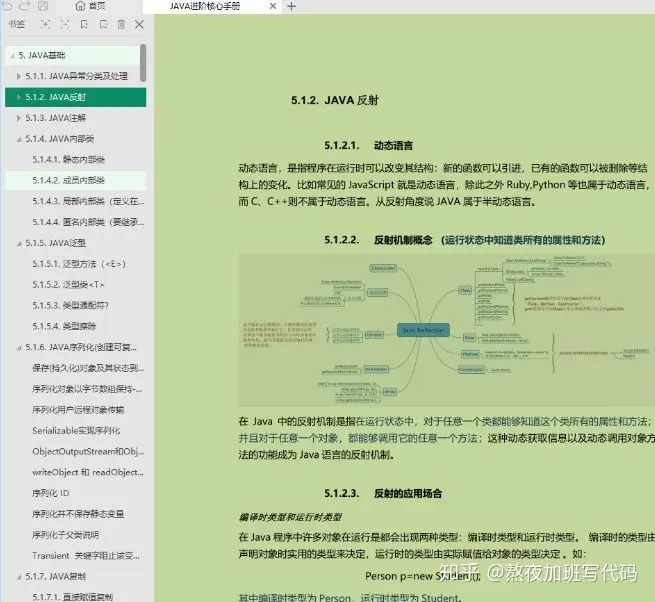Click heading 5.1.2.2. 反射机制概念
Screen dimensions: 655x602
tap(465, 240)
